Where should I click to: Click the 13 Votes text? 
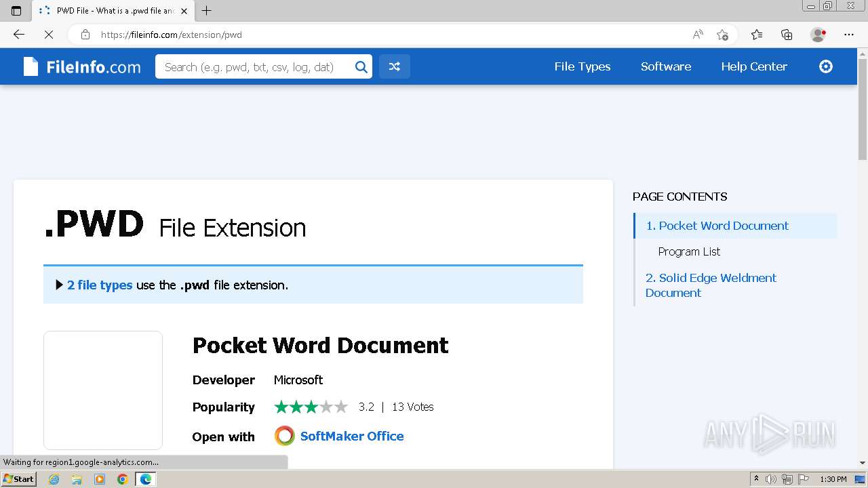[412, 407]
